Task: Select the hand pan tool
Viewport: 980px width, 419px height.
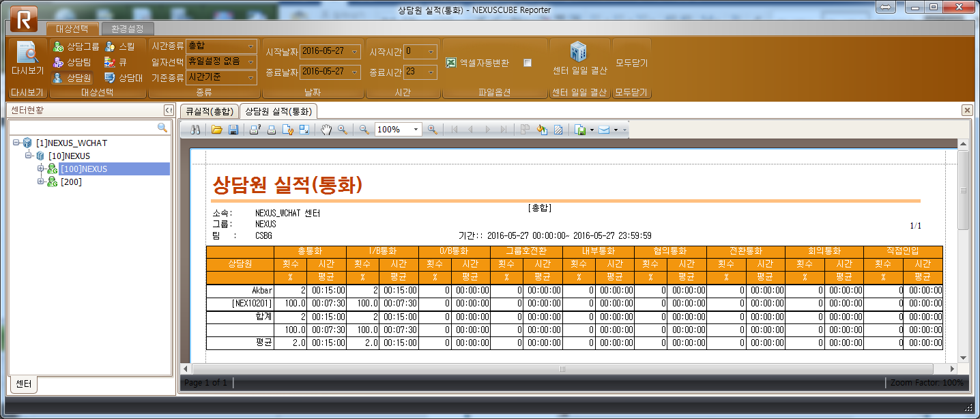Action: [326, 130]
